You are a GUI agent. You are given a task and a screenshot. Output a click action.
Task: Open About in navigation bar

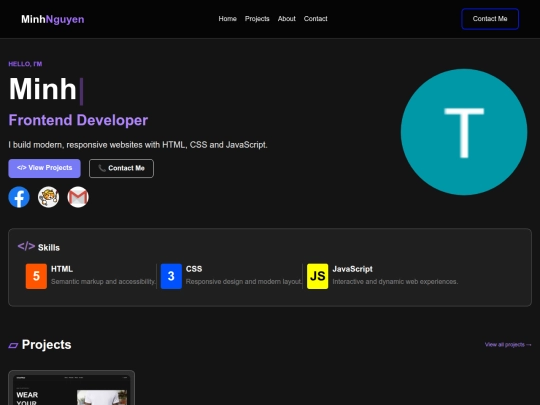(x=287, y=19)
